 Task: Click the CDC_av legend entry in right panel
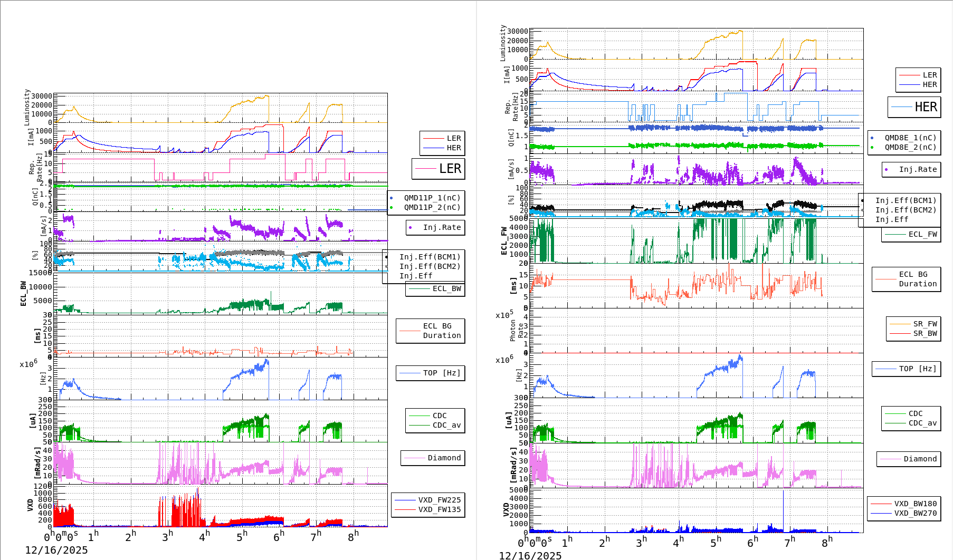pos(911,423)
